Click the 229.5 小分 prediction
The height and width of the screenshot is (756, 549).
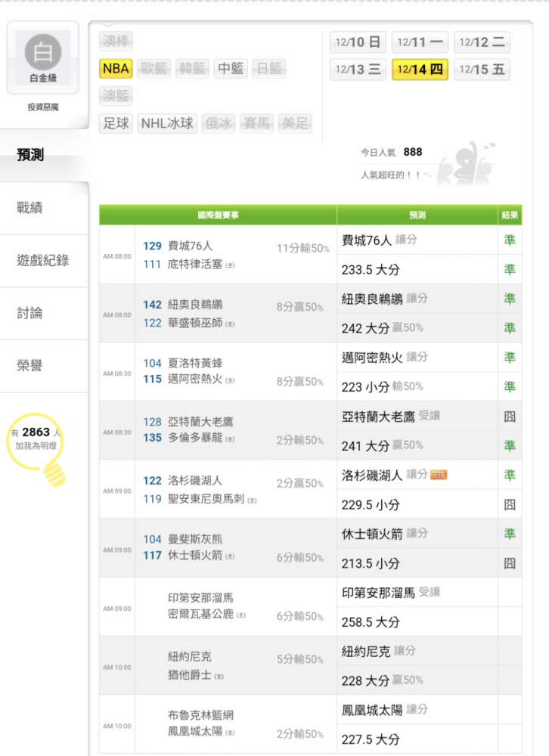coord(371,505)
